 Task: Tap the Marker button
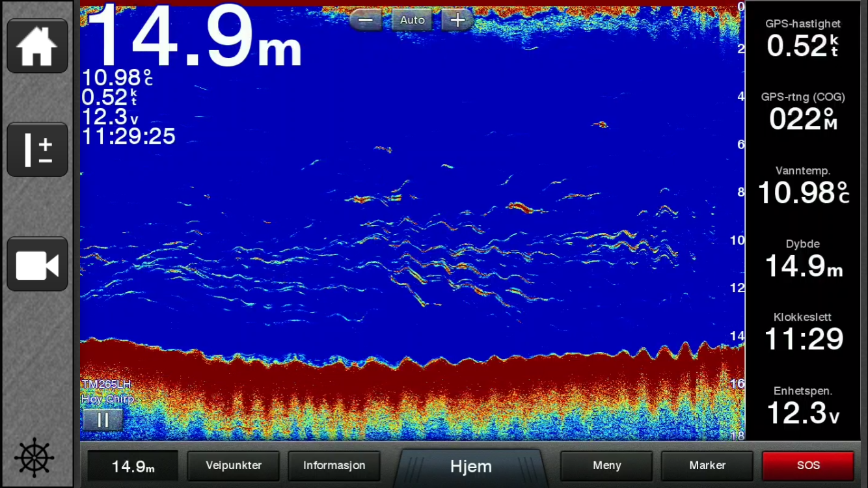pyautogui.click(x=707, y=466)
